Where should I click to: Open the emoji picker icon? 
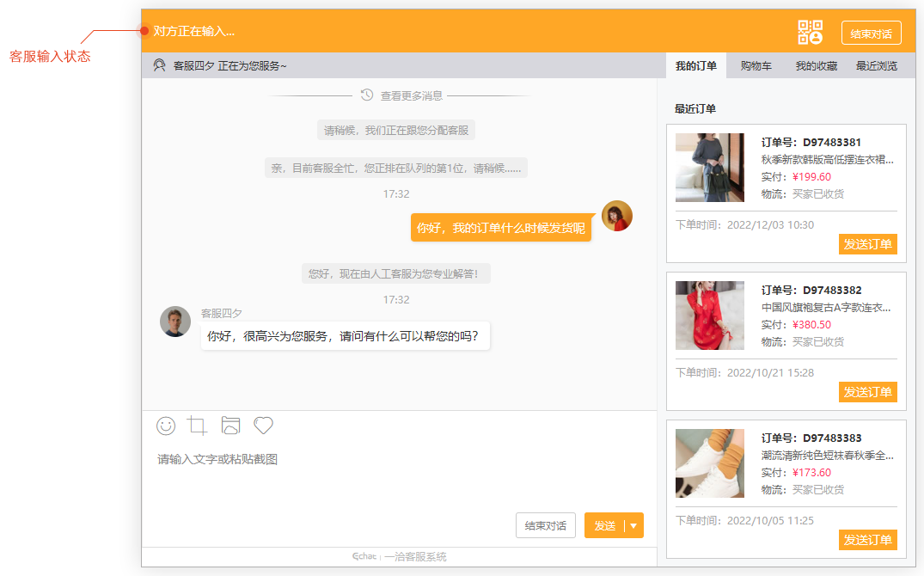(166, 426)
